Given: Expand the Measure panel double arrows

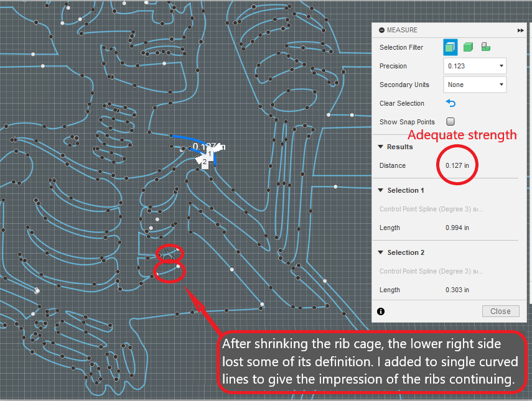Looking at the screenshot, I should pos(520,30).
